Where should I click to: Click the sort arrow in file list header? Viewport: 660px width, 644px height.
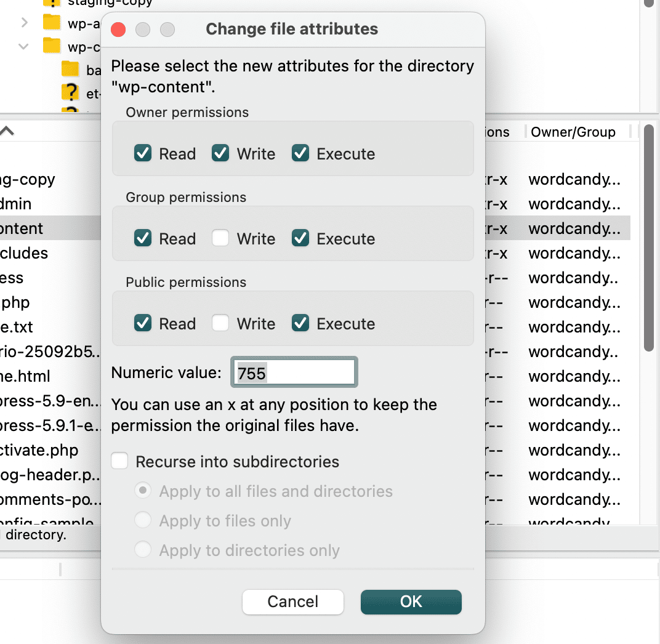click(7, 131)
